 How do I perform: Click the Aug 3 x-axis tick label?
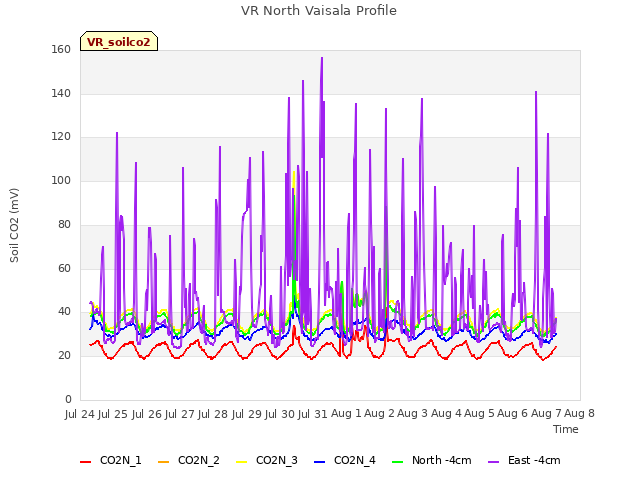(413, 413)
